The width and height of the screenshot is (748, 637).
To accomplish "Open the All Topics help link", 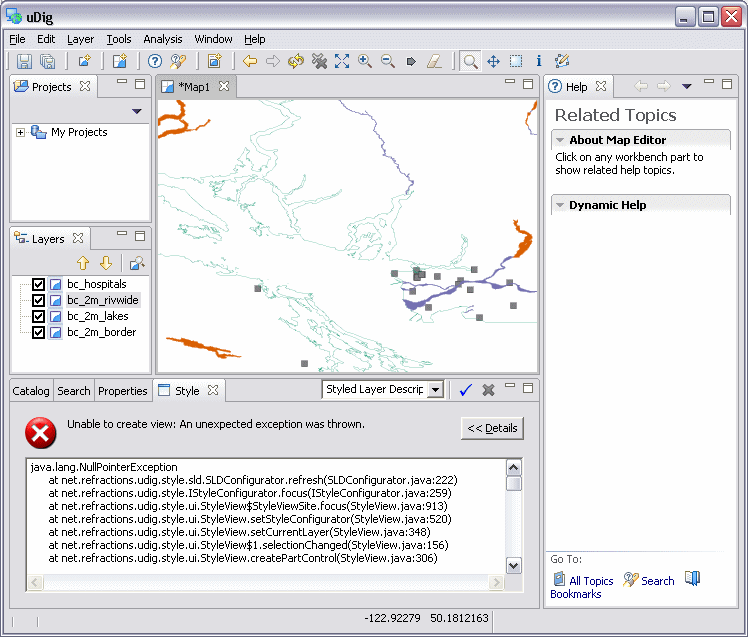I will coord(590,581).
